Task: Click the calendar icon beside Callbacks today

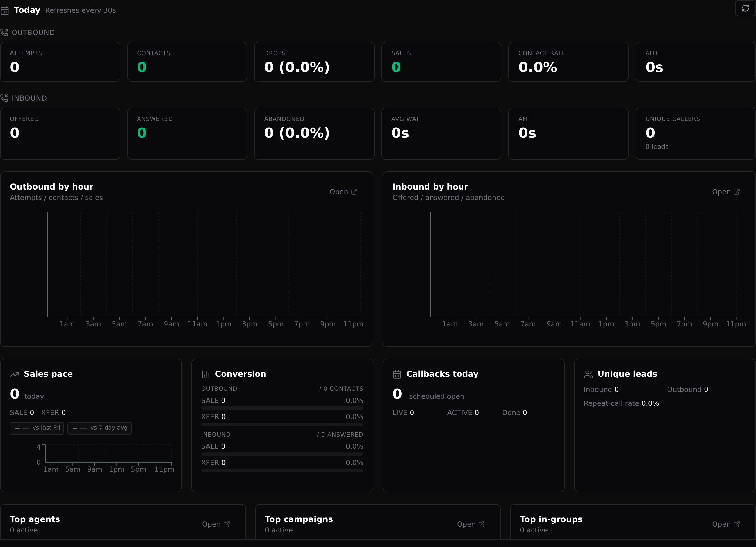Action: (397, 374)
